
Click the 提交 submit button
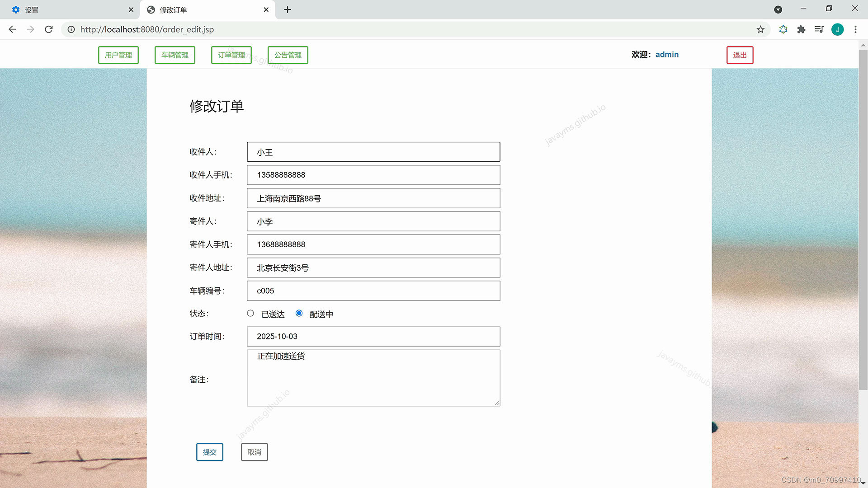click(209, 452)
